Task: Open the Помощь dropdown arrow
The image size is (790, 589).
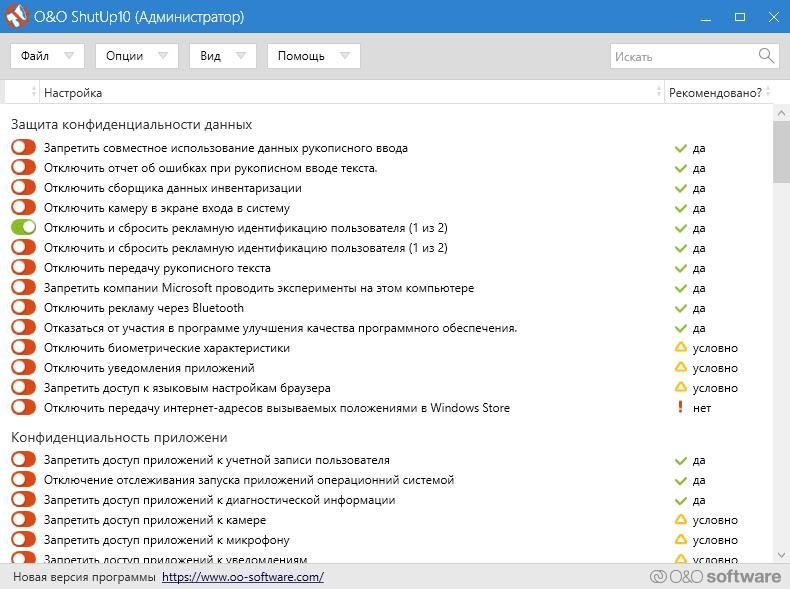Action: [x=345, y=55]
